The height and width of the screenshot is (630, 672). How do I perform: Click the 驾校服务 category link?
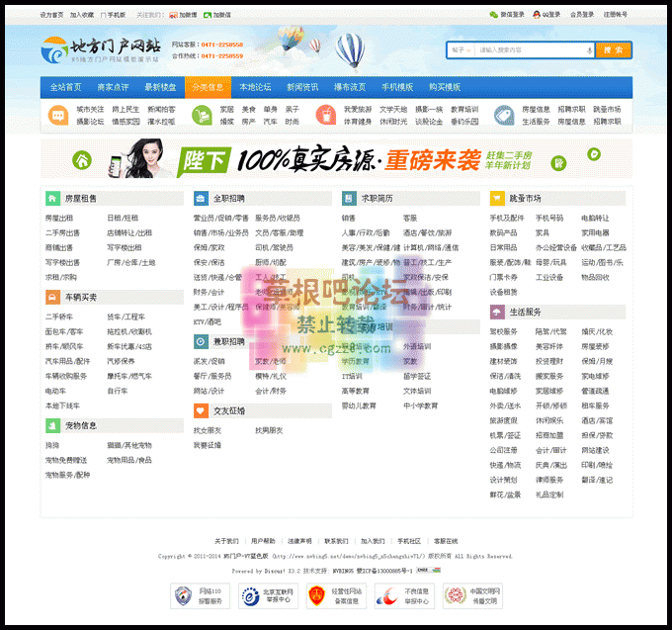tap(504, 332)
